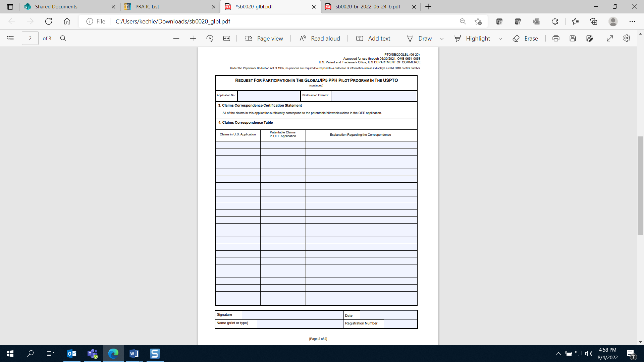
Task: Click the Save as icon
Action: (x=589, y=39)
